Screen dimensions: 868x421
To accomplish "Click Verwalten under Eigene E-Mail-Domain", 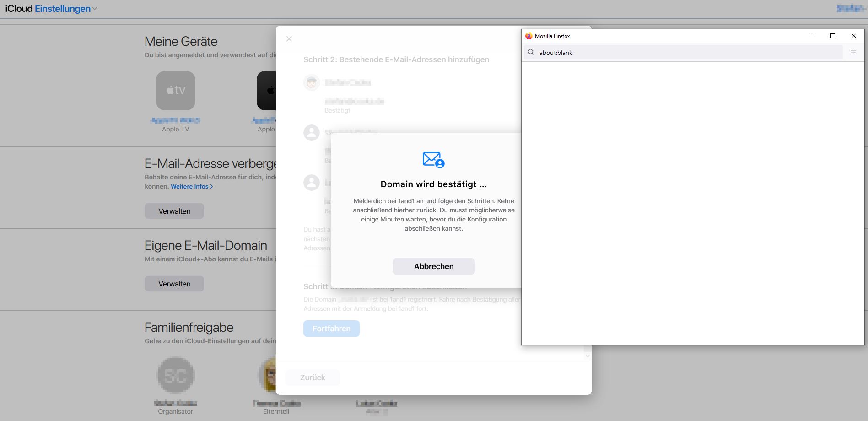I will tap(174, 284).
